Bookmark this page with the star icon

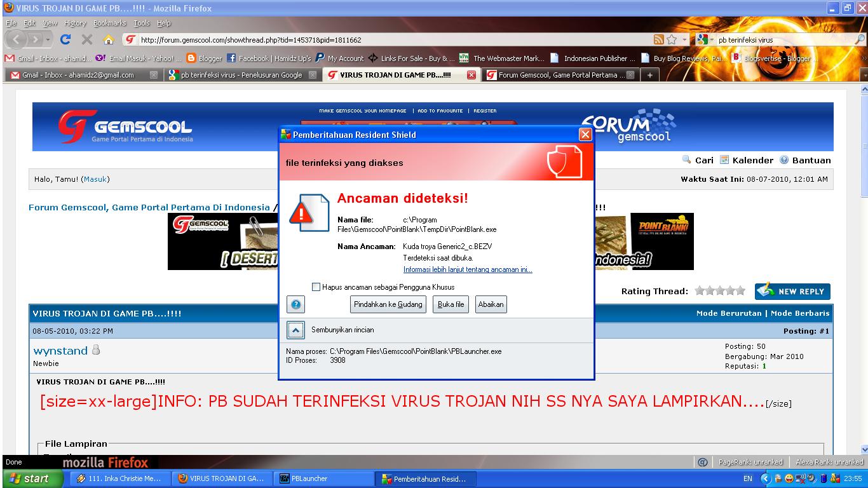point(672,39)
